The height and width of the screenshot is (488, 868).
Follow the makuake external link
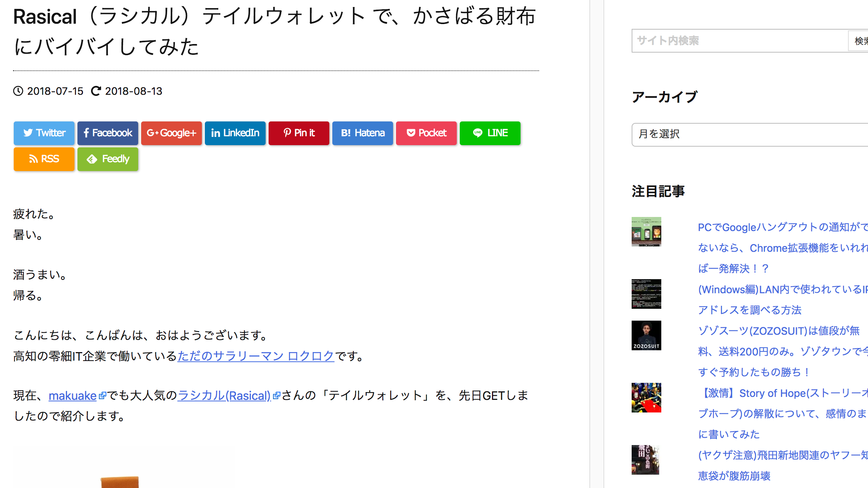tap(73, 396)
